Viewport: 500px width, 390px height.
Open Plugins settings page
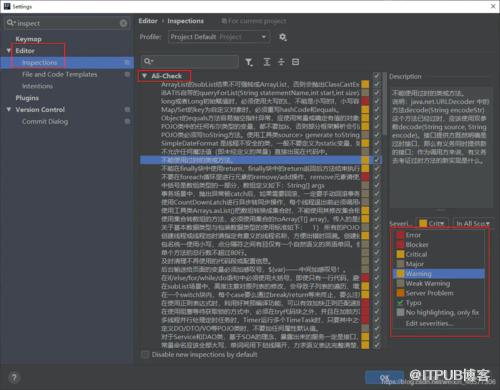[x=27, y=98]
